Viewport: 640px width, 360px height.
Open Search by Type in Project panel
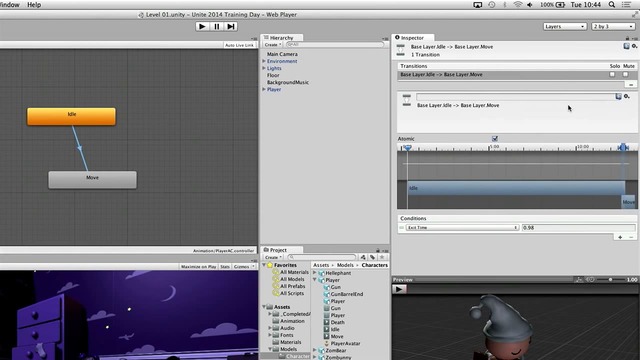click(x=363, y=257)
